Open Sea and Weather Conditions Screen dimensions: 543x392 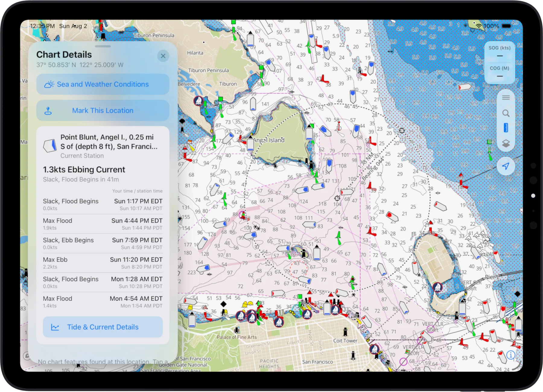(103, 84)
